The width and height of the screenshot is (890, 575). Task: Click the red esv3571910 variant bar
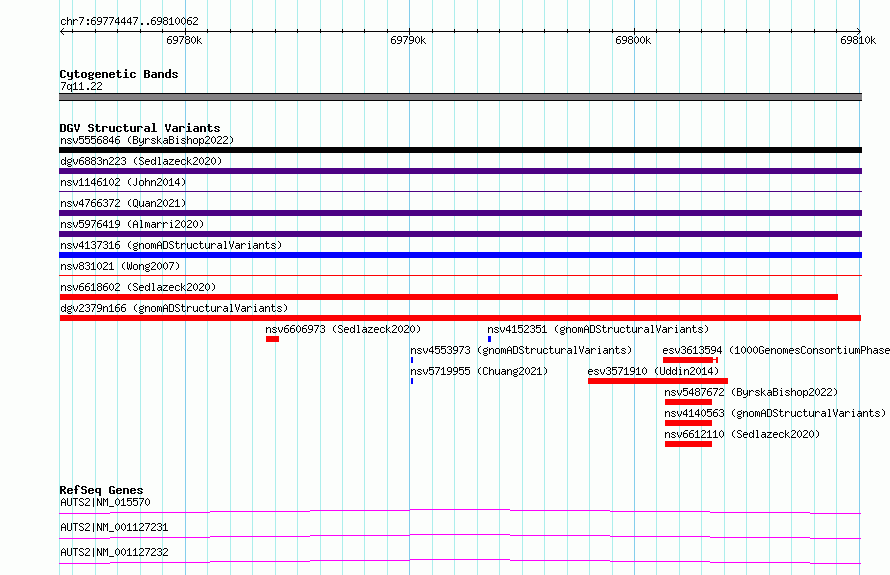click(x=658, y=381)
